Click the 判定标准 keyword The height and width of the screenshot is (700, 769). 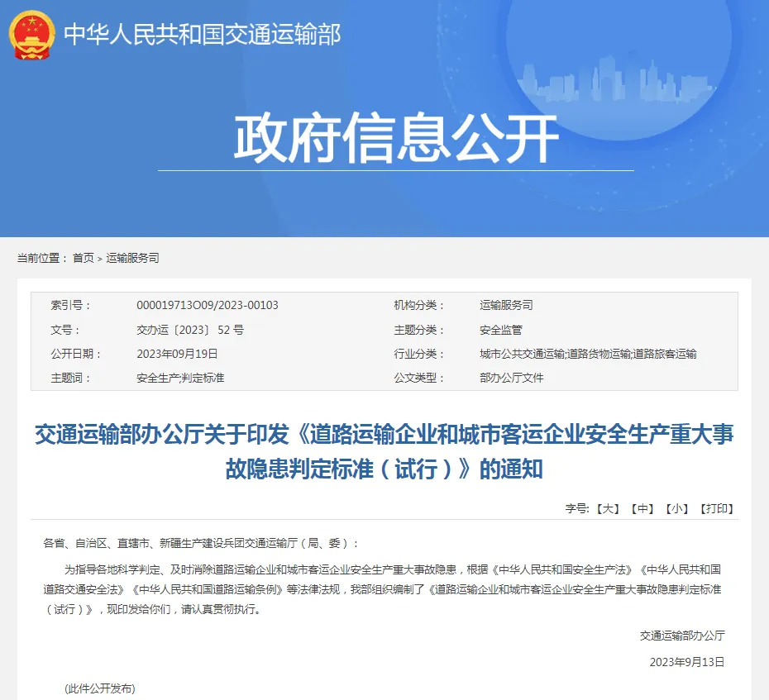click(x=203, y=379)
